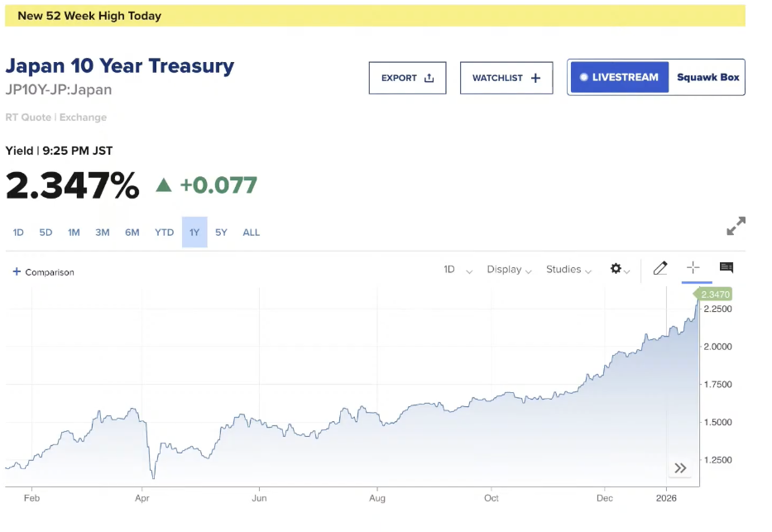Open the Studies dropdown
This screenshot has height=532, width=772.
[568, 270]
